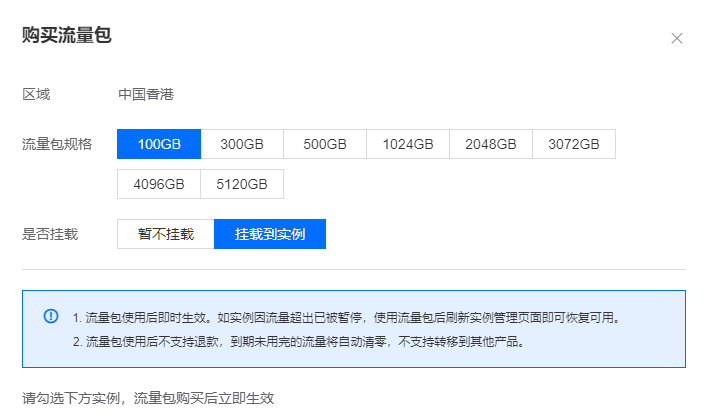Pick the 4096GB traffic package
The image size is (706, 415).
[159, 184]
